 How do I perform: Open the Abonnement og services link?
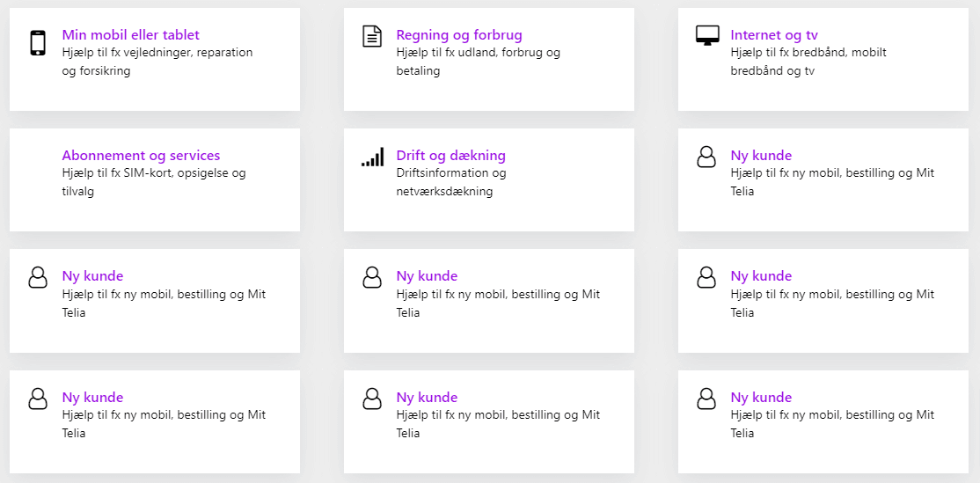141,156
